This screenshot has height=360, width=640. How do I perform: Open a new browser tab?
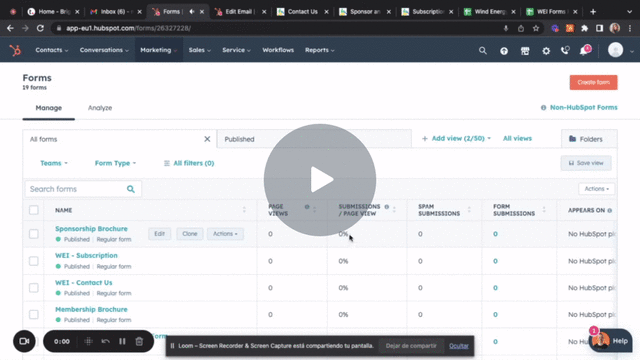tap(593, 12)
